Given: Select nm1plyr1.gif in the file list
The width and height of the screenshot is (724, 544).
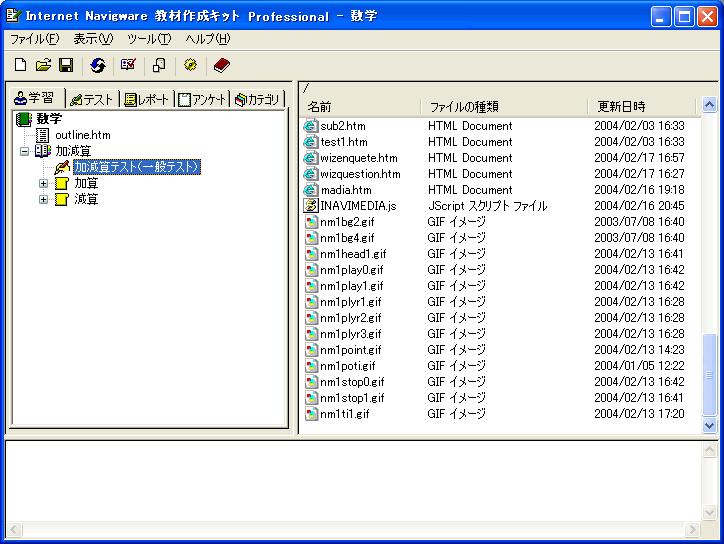Looking at the screenshot, I should pos(351,302).
